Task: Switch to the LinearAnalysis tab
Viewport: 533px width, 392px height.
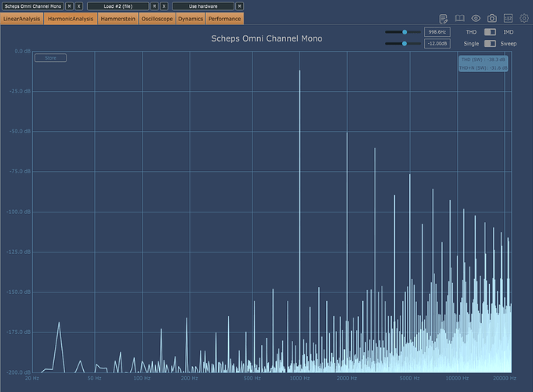Action: click(x=22, y=19)
